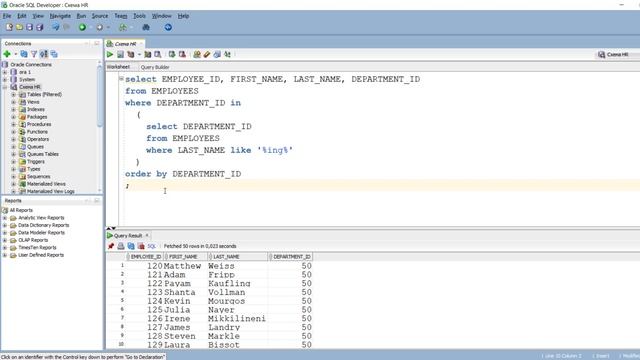This screenshot has height=360, width=640.
Task: Click the red pin Freeze View icon
Action: tap(111, 246)
